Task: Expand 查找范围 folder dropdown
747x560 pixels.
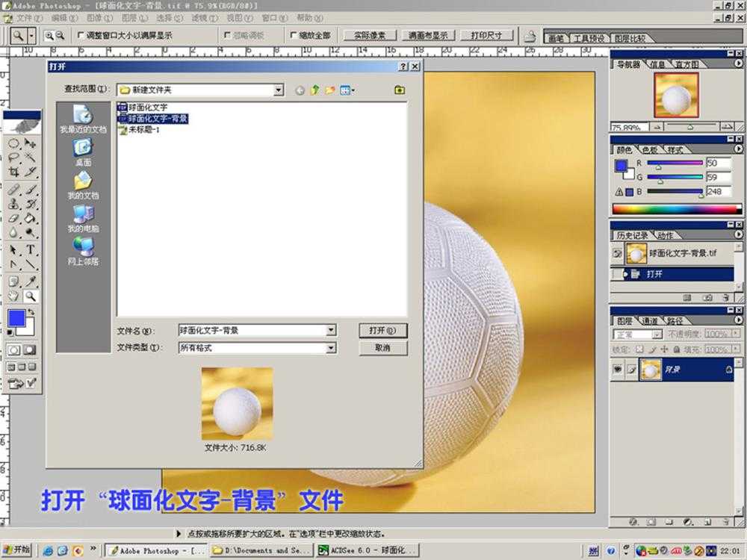Action: click(279, 90)
